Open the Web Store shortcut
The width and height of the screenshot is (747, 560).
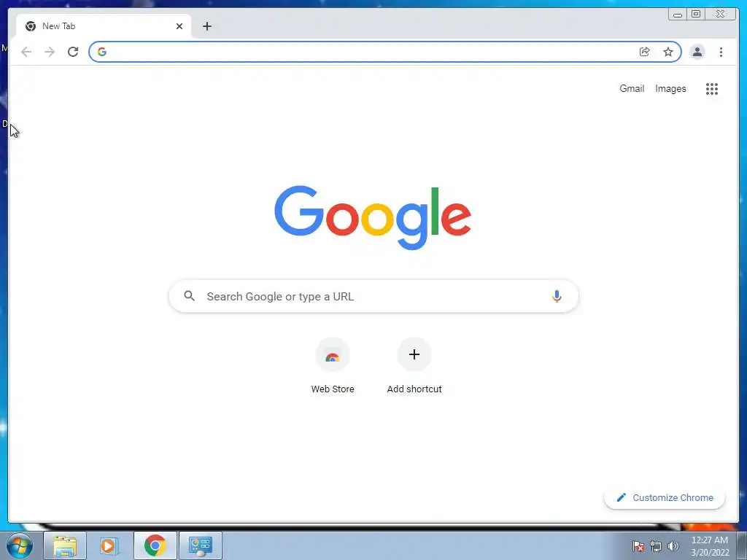point(333,366)
